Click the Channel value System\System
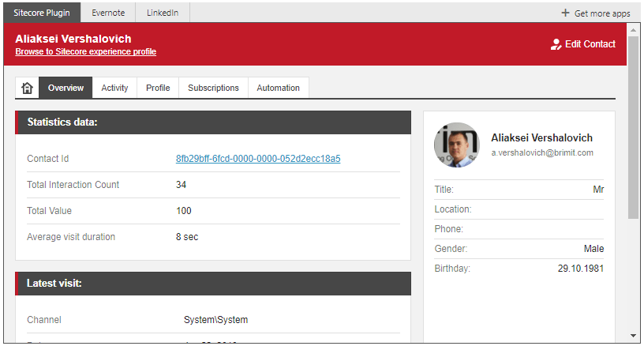Screen dimensions: 644x346 (215, 320)
